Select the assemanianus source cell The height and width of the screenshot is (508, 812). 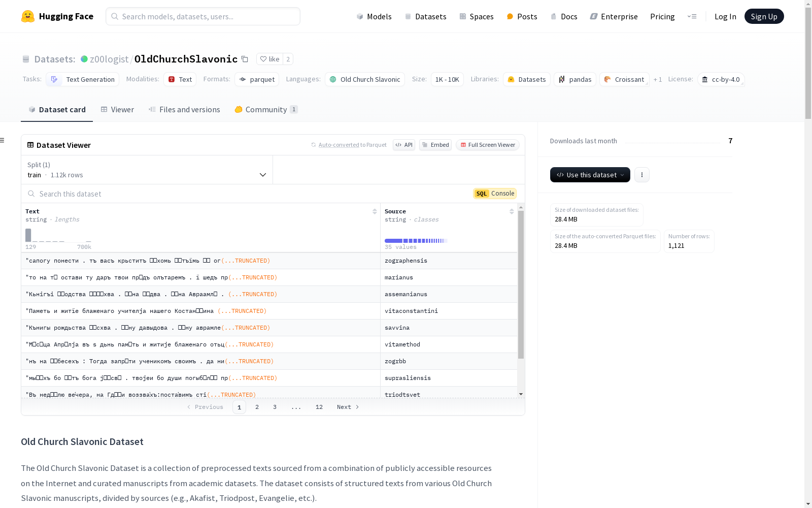[x=449, y=294]
